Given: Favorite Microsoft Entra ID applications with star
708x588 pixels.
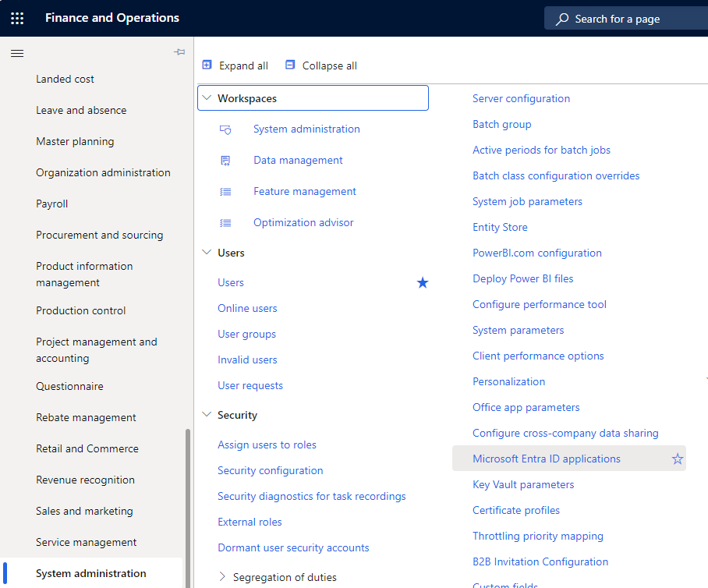Looking at the screenshot, I should [678, 459].
